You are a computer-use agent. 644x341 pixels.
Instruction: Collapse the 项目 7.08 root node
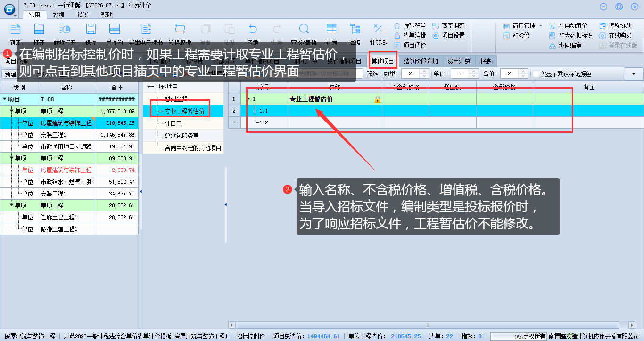[x=5, y=99]
